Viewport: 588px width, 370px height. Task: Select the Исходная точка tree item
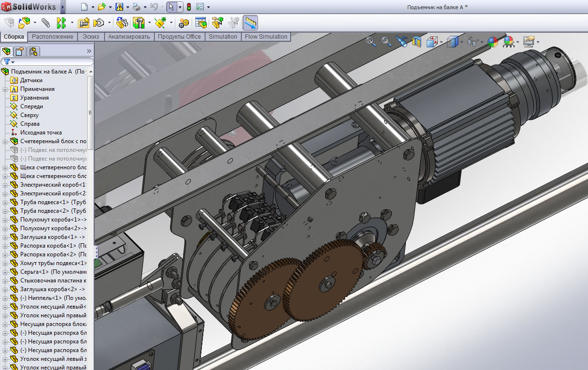pos(41,133)
